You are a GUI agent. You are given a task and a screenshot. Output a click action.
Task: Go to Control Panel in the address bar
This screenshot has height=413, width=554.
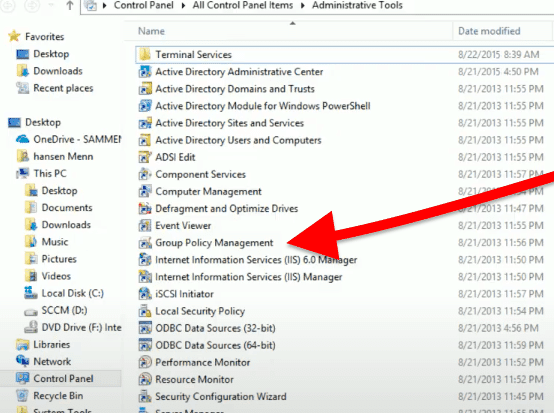pos(143,5)
